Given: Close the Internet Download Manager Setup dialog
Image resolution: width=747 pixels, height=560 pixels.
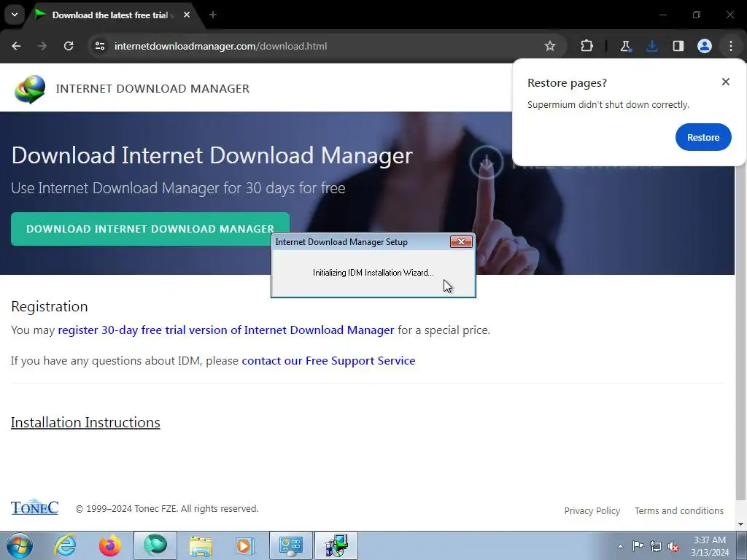Looking at the screenshot, I should coord(461,242).
